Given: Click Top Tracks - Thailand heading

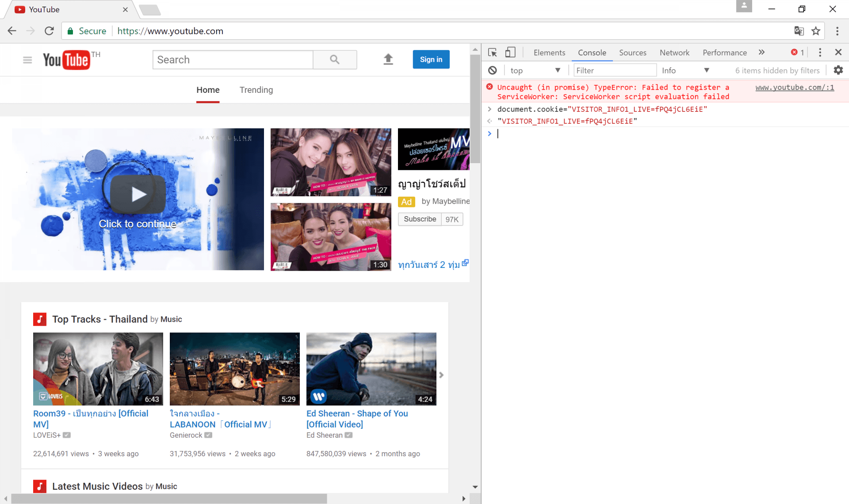Looking at the screenshot, I should point(100,319).
